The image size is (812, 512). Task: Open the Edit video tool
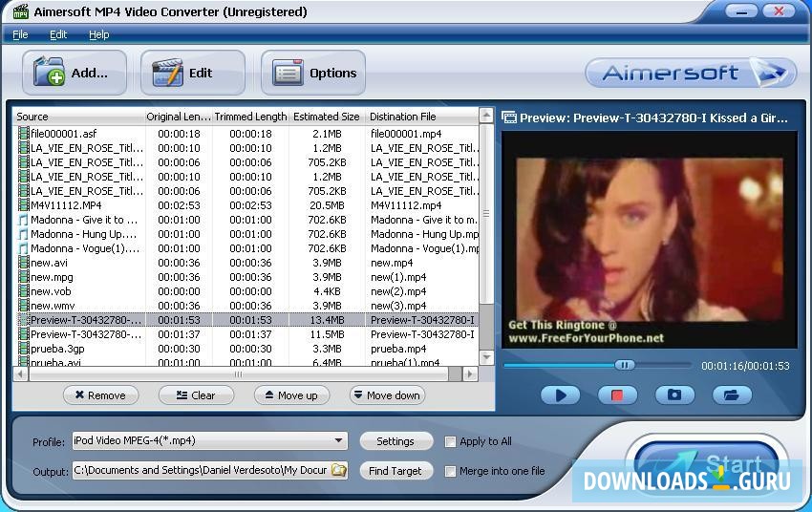[193, 73]
